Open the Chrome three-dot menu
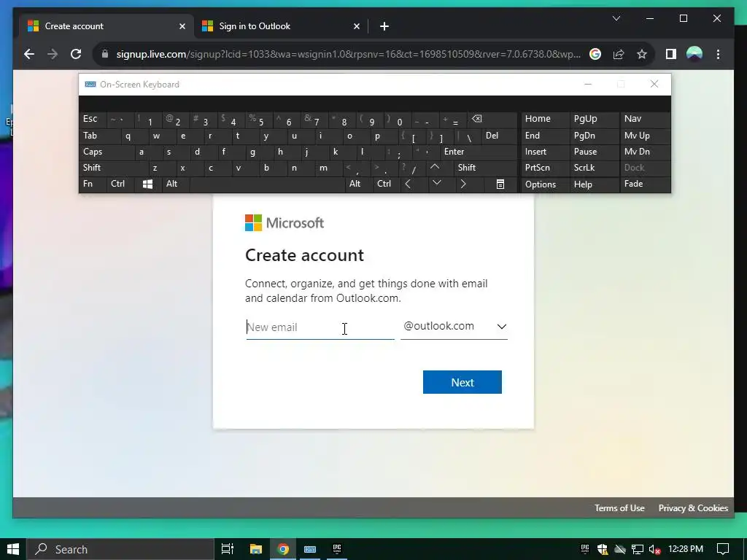The width and height of the screenshot is (747, 560). tap(718, 54)
